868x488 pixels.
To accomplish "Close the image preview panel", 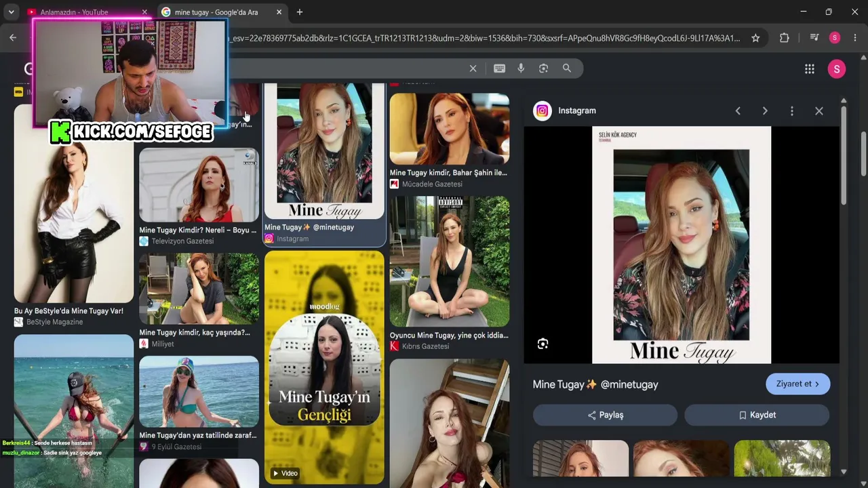I will click(819, 111).
